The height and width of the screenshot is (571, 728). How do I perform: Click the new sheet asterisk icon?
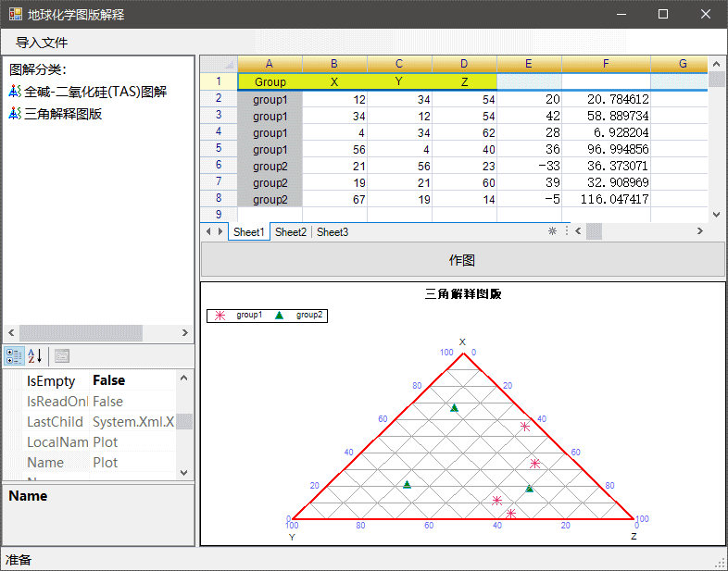(x=552, y=231)
